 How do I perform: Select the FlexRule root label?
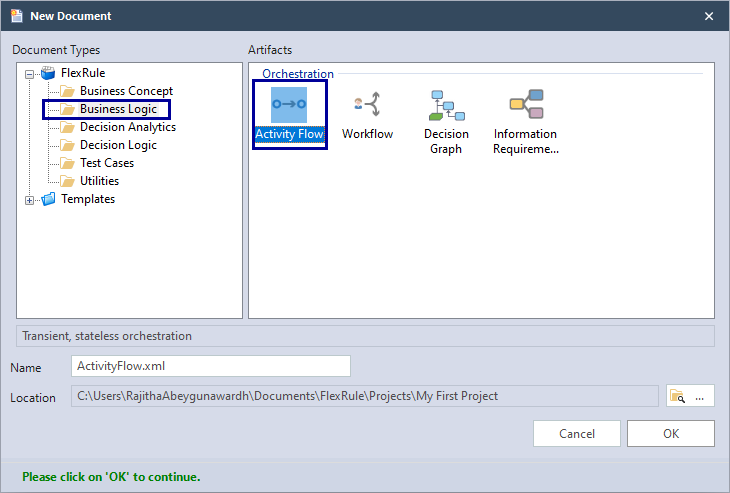coord(83,73)
